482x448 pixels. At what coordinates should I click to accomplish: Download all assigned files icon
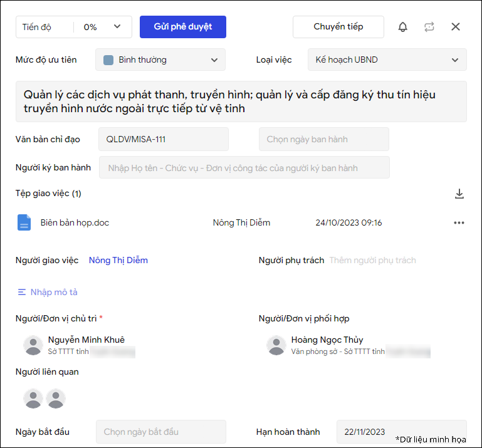pos(459,194)
